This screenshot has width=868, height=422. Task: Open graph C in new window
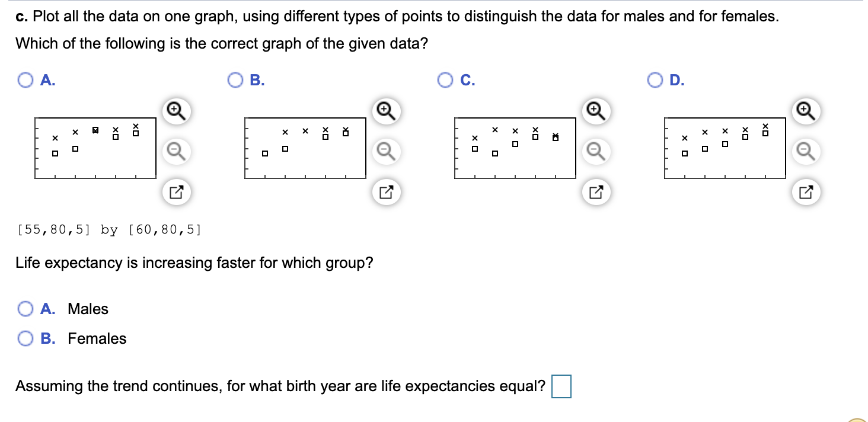[x=596, y=191]
